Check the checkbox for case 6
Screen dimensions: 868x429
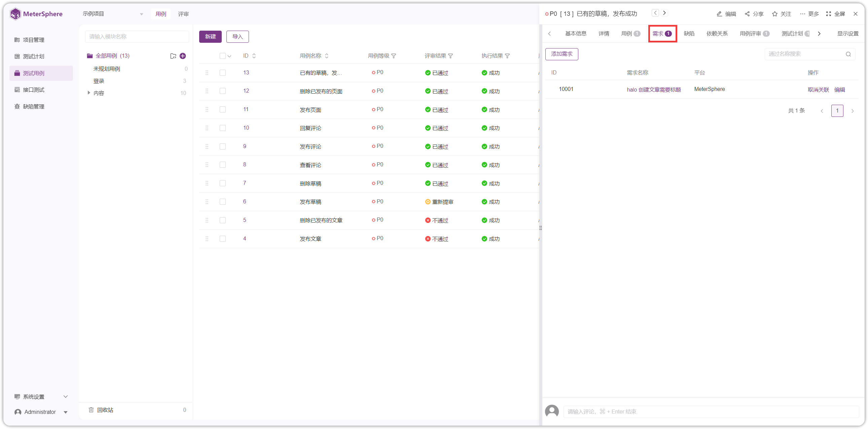(223, 202)
